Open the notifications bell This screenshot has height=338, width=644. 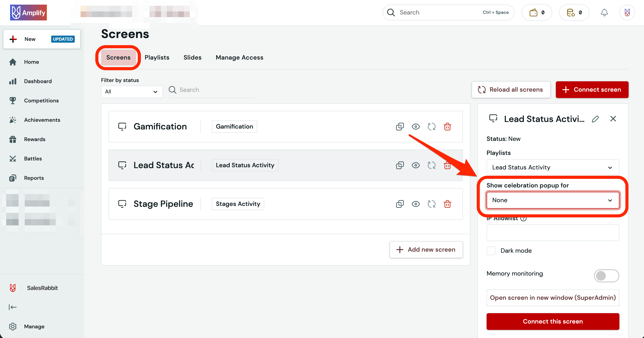point(604,13)
